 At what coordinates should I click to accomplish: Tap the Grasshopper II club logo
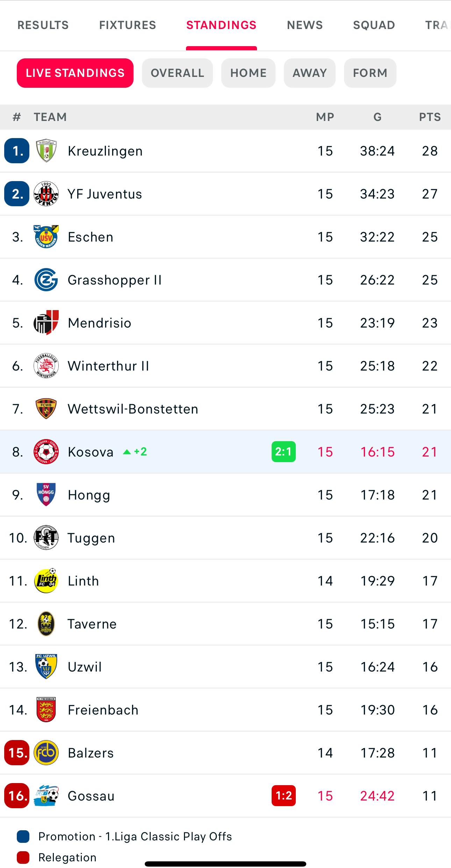pos(46,280)
